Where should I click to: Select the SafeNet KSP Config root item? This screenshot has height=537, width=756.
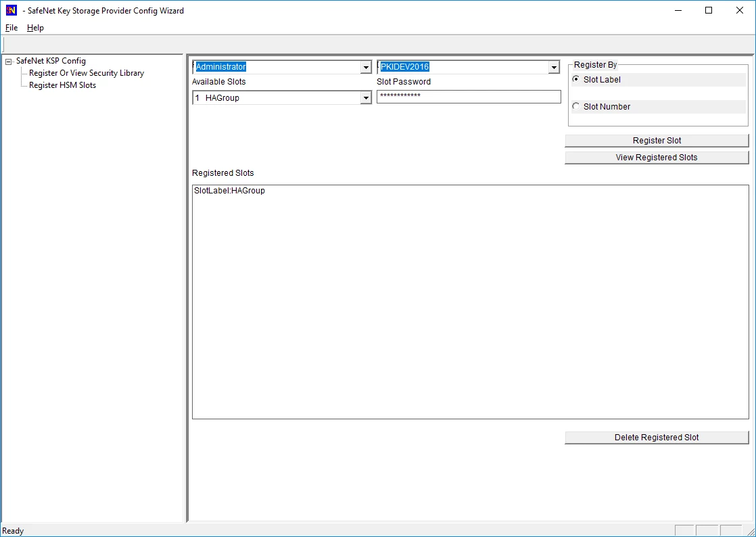[51, 61]
